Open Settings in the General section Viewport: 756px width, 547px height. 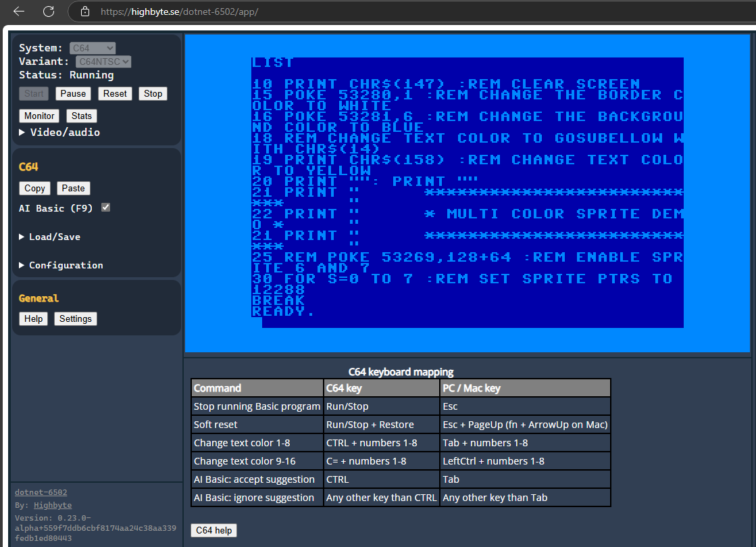75,319
